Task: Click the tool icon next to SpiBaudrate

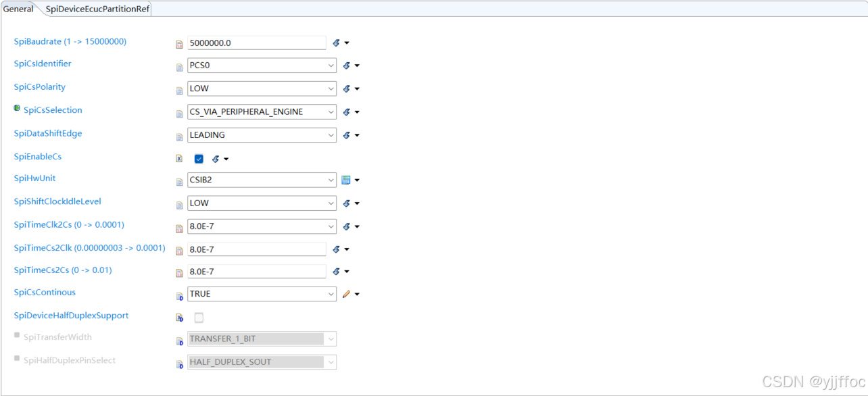Action: point(337,43)
